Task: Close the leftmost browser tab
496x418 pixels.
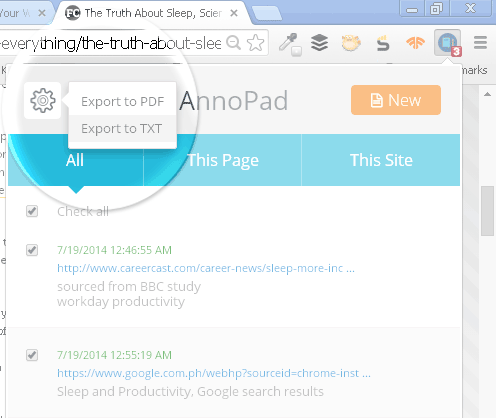Action: (42, 13)
